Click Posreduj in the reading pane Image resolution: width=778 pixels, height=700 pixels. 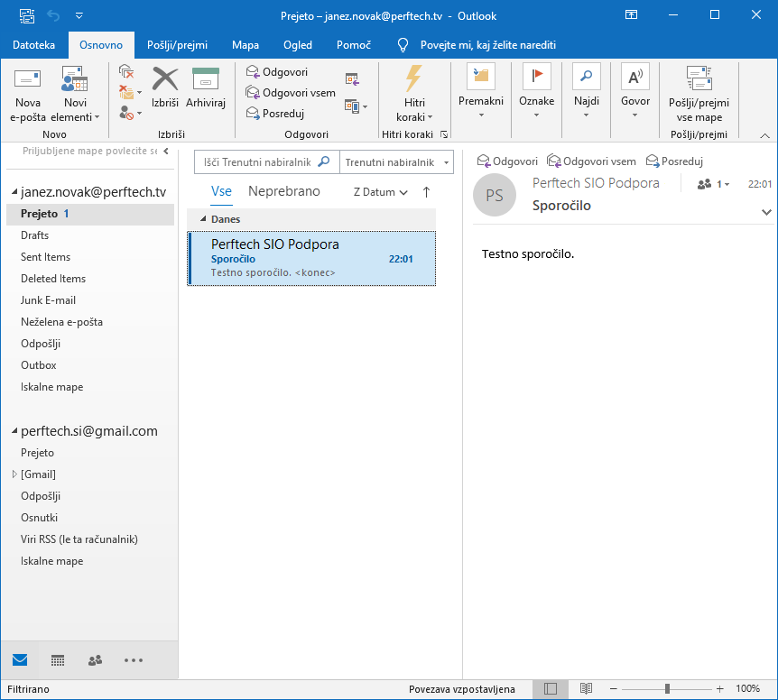click(x=674, y=161)
